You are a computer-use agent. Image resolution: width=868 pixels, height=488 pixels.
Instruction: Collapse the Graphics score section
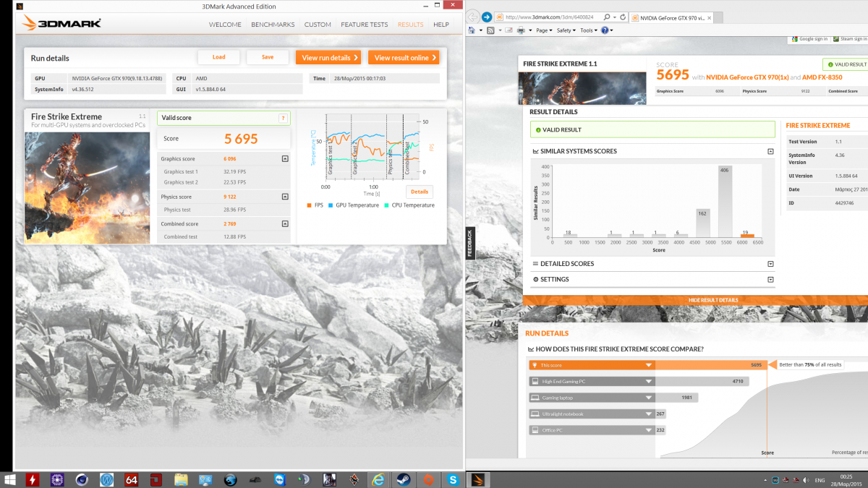[284, 158]
